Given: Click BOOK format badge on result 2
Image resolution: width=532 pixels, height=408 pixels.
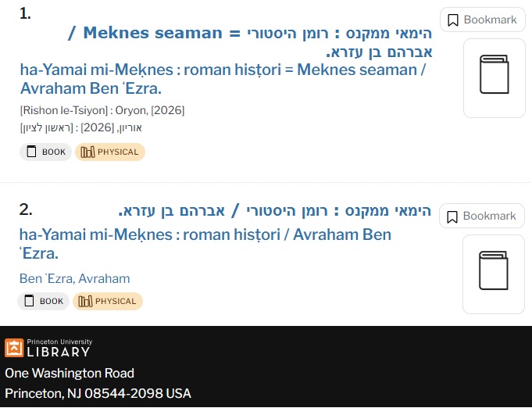Looking at the screenshot, I should (44, 301).
